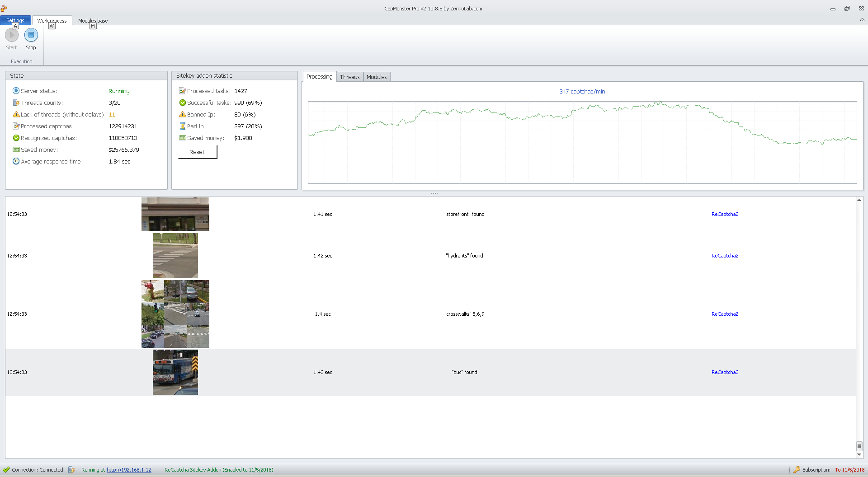This screenshot has width=868, height=477.
Task: Click the Server status play icon
Action: [16, 91]
